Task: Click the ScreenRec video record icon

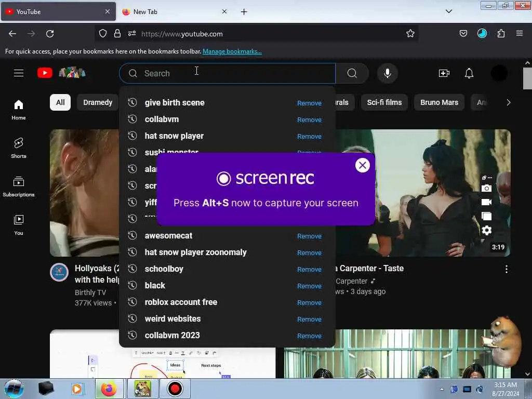Action: tap(486, 202)
